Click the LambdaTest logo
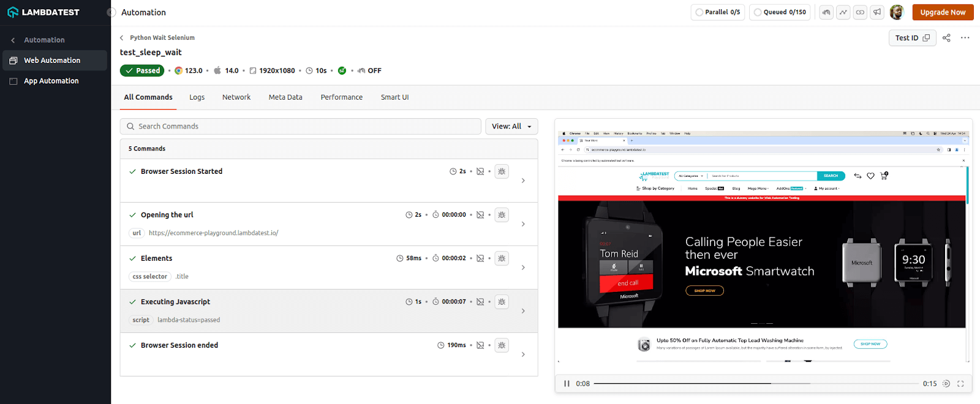Screen dimensions: 980x404 [43, 12]
